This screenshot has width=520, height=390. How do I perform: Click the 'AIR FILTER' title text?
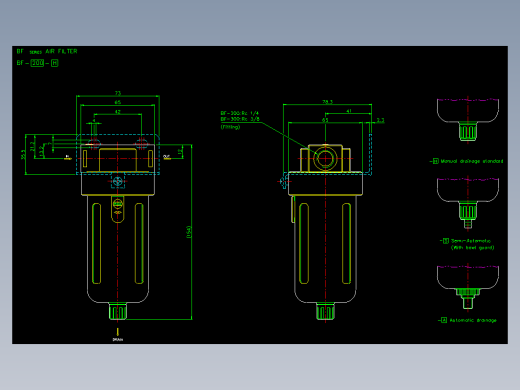click(x=61, y=51)
